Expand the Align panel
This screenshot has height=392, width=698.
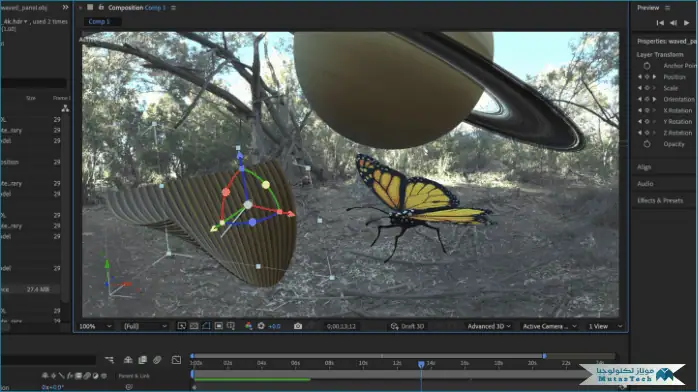644,167
